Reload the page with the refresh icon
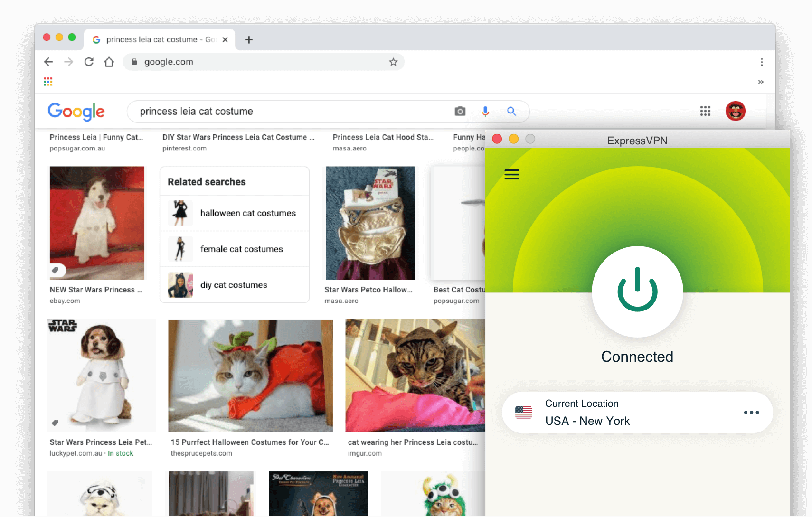 pos(89,62)
